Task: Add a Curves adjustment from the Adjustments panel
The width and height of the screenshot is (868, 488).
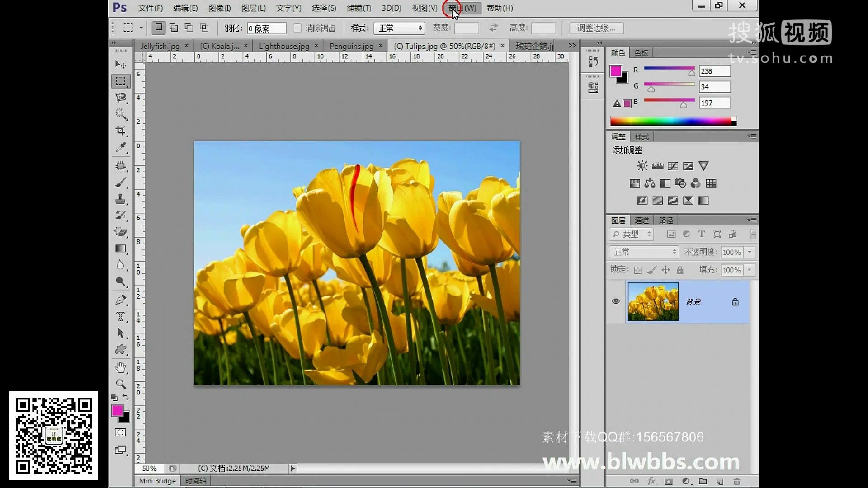Action: point(673,166)
